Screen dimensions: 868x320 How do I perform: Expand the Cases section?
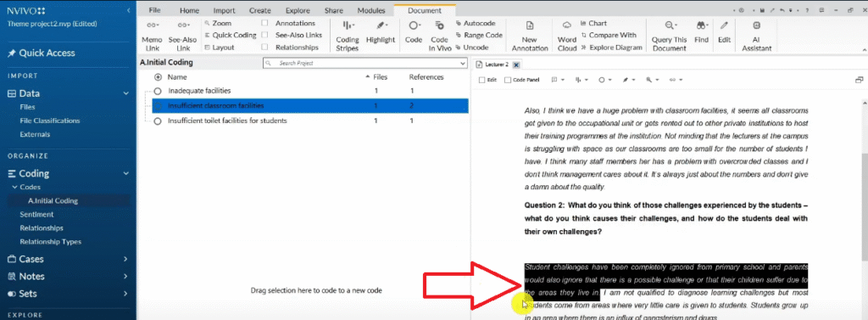tap(126, 259)
